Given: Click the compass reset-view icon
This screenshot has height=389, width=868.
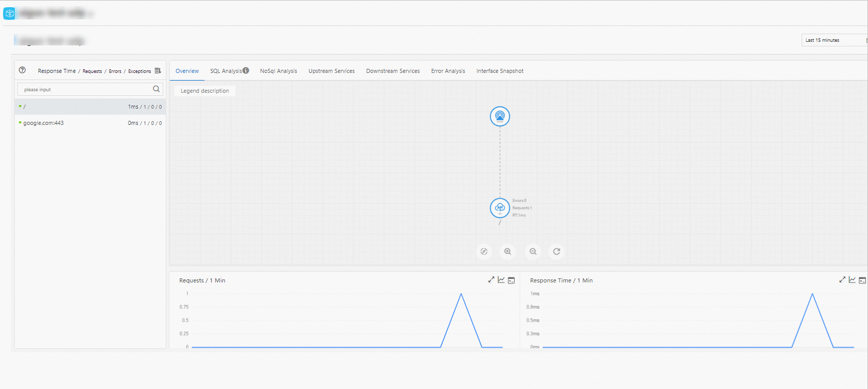Looking at the screenshot, I should coord(484,251).
